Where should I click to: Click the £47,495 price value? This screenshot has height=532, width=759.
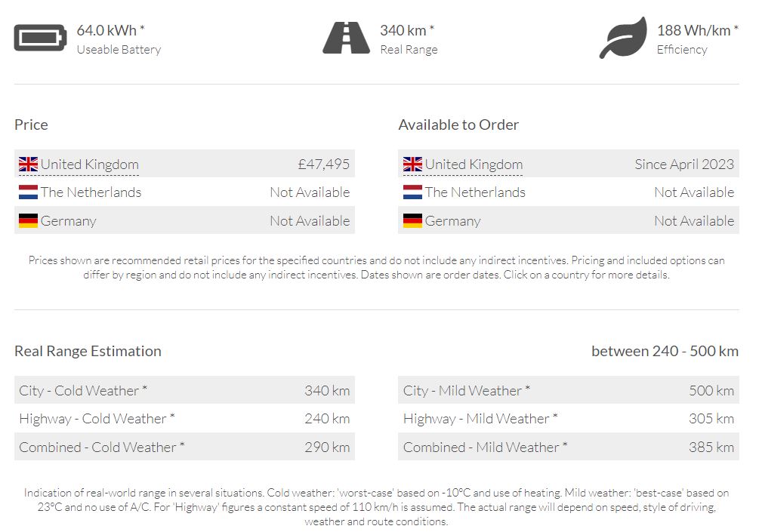click(323, 165)
